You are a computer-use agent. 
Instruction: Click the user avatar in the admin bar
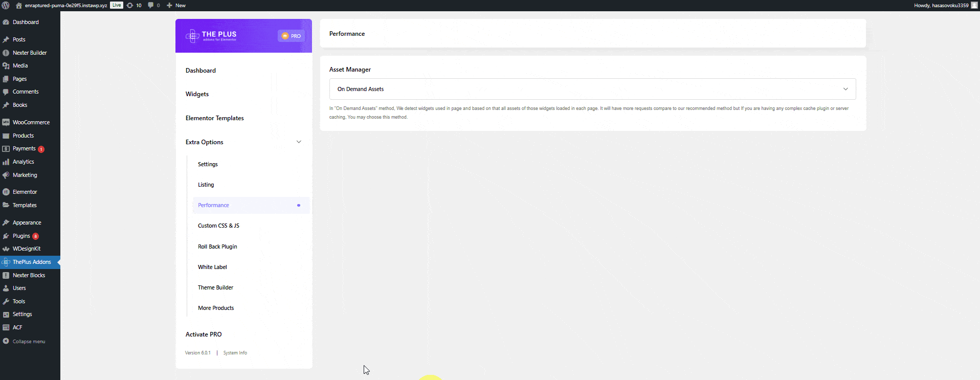974,5
